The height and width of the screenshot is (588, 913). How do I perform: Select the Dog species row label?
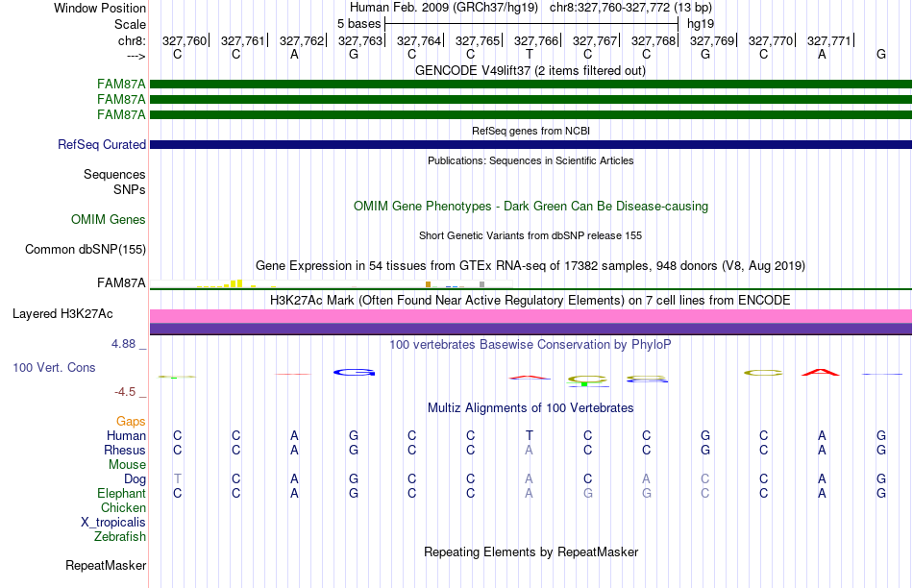tap(136, 479)
